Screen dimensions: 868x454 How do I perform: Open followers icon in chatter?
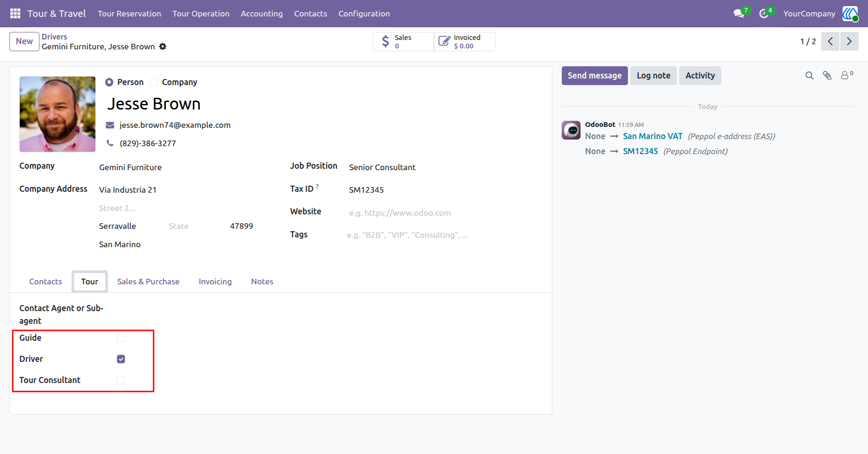[x=847, y=75]
